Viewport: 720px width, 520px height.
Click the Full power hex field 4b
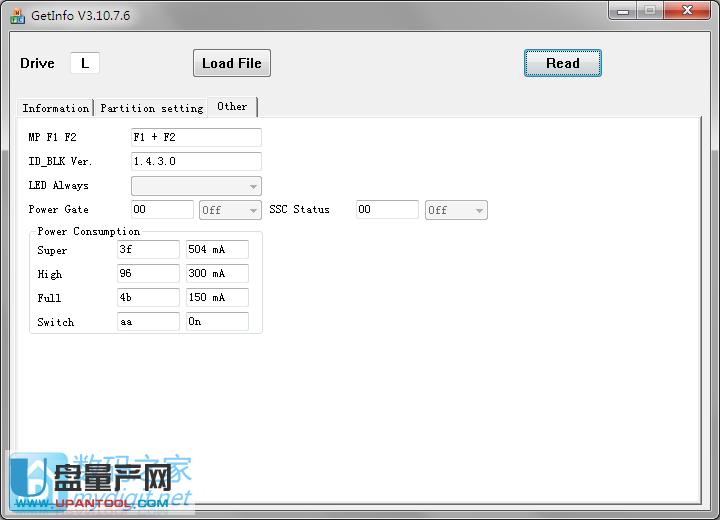(x=148, y=298)
